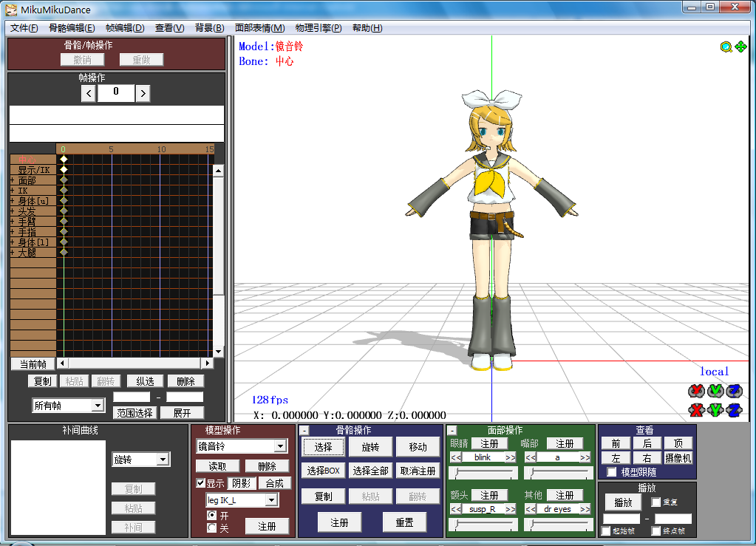Click next other morph >> beside dr eyes
This screenshot has width=756, height=546.
(x=585, y=509)
